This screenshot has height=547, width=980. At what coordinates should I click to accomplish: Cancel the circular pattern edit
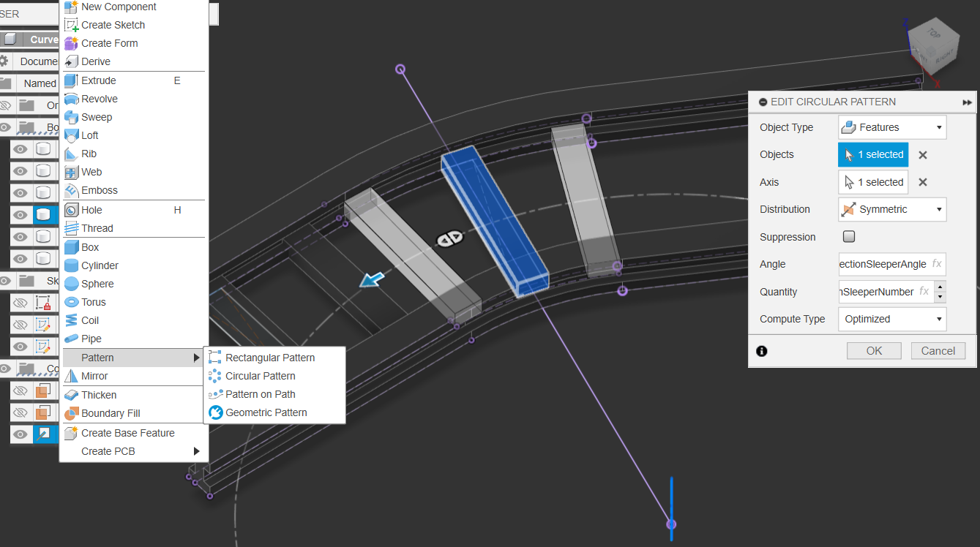[x=938, y=351]
